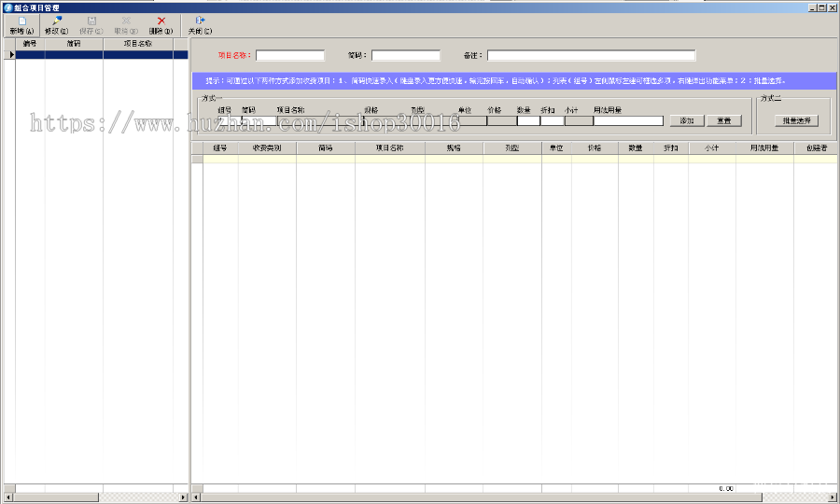Focus the 备注 remarks input field
The height and width of the screenshot is (504, 840).
pos(592,55)
